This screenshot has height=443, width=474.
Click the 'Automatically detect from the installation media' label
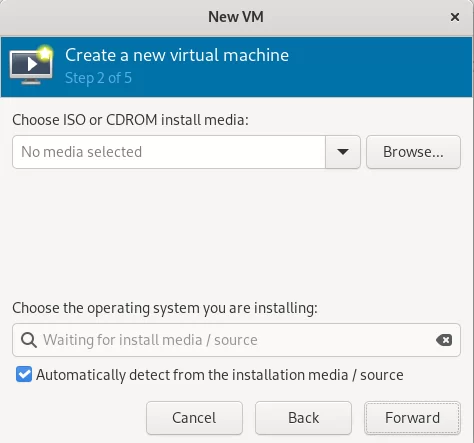tap(220, 375)
